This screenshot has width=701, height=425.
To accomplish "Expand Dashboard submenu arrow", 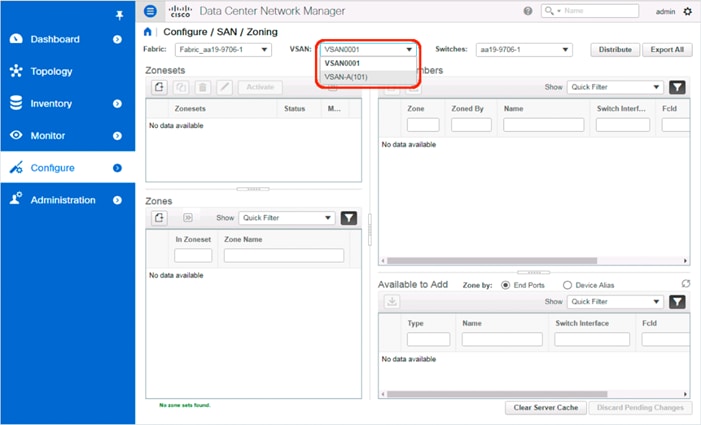I will [117, 39].
